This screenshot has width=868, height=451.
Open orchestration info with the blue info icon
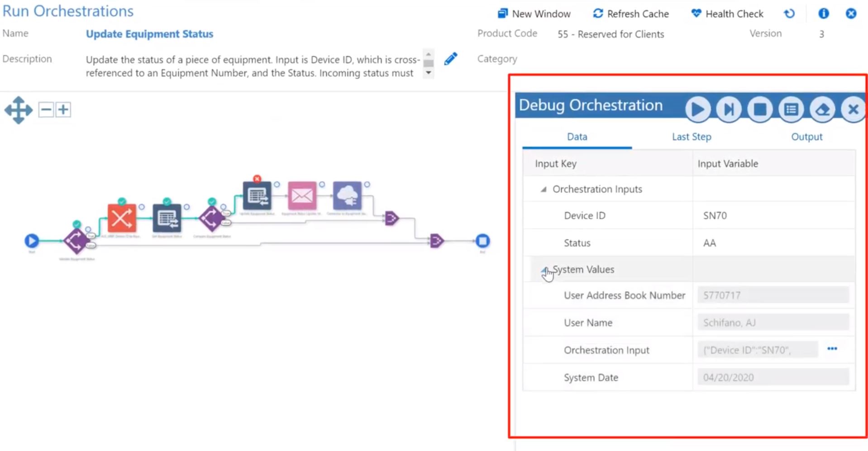(823, 14)
